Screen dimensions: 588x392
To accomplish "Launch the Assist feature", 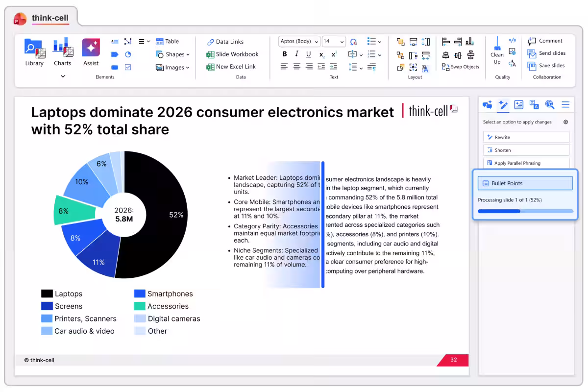I will (x=91, y=52).
